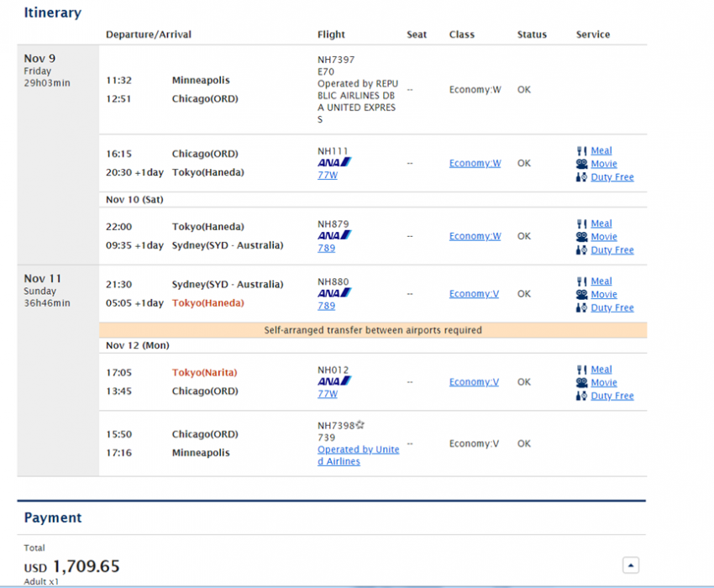Screen dimensions: 714x588
Task: Open the Movie link for flight NH880
Action: pyautogui.click(x=604, y=295)
